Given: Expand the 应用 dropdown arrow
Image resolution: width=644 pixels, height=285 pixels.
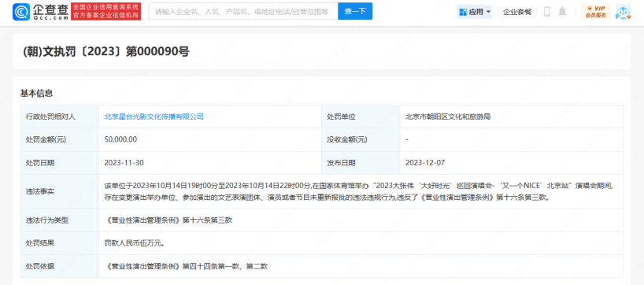Looking at the screenshot, I should (x=488, y=12).
